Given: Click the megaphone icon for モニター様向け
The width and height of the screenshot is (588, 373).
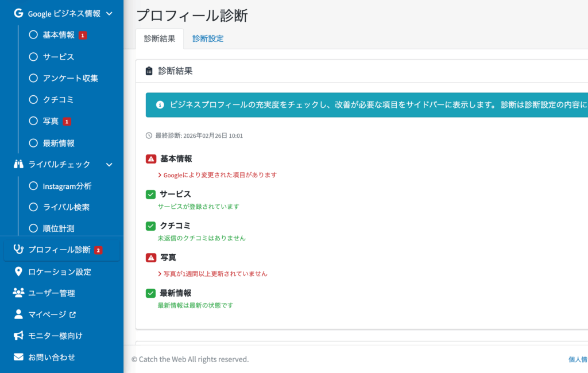Looking at the screenshot, I should pos(18,336).
